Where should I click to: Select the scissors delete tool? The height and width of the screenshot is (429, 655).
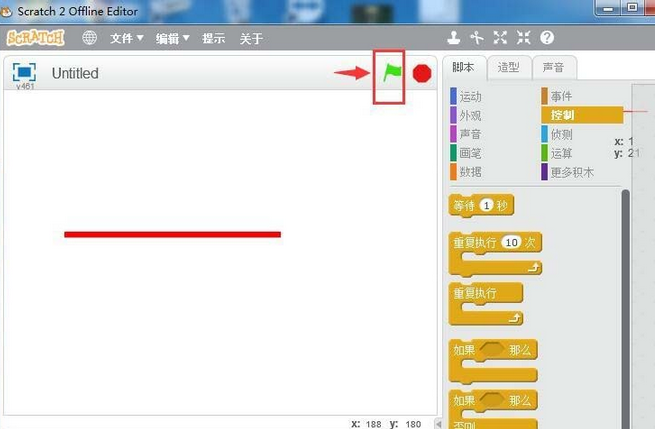(x=477, y=38)
